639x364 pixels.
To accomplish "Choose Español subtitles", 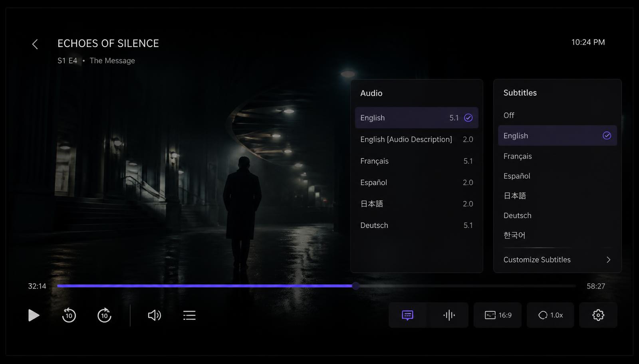I will click(558, 176).
